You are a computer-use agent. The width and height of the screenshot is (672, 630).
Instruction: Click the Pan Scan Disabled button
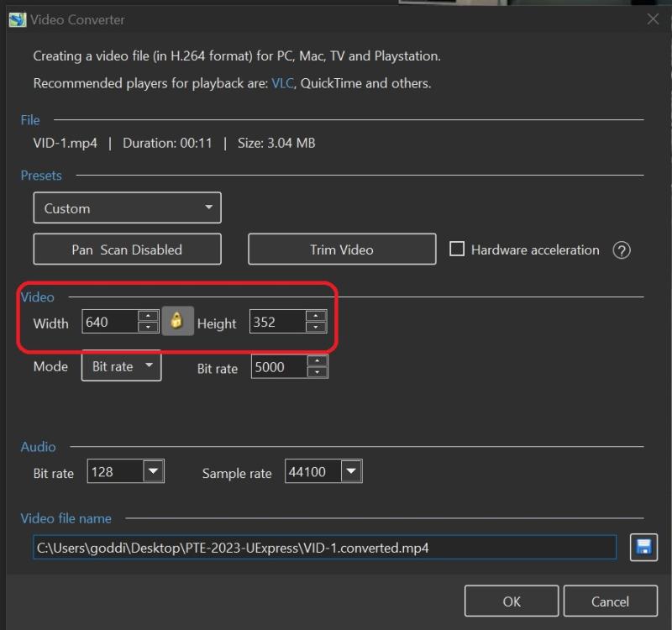[127, 249]
